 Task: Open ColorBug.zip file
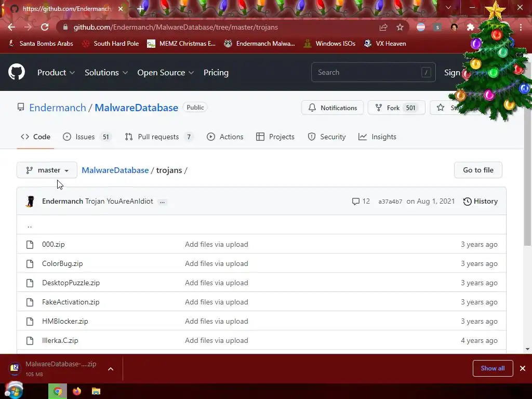click(x=62, y=263)
